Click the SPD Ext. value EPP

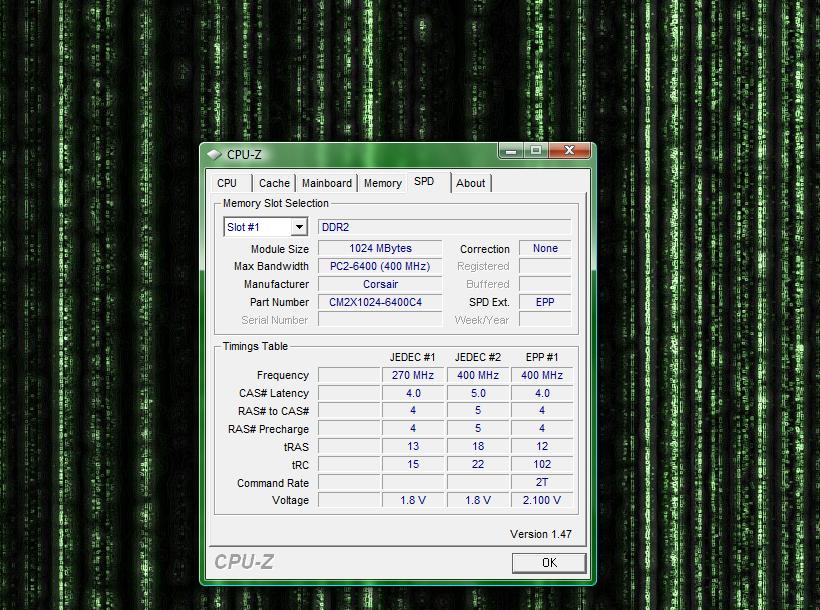tap(545, 302)
